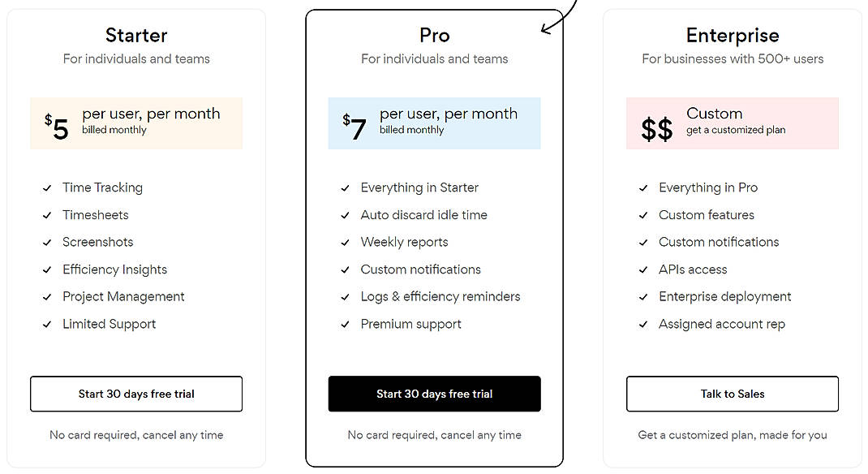Click the checkmark beside Efficiency Insights
868x474 pixels.
[46, 269]
